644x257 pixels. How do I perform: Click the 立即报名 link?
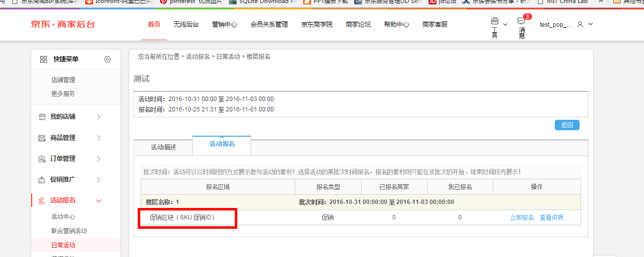(x=522, y=218)
